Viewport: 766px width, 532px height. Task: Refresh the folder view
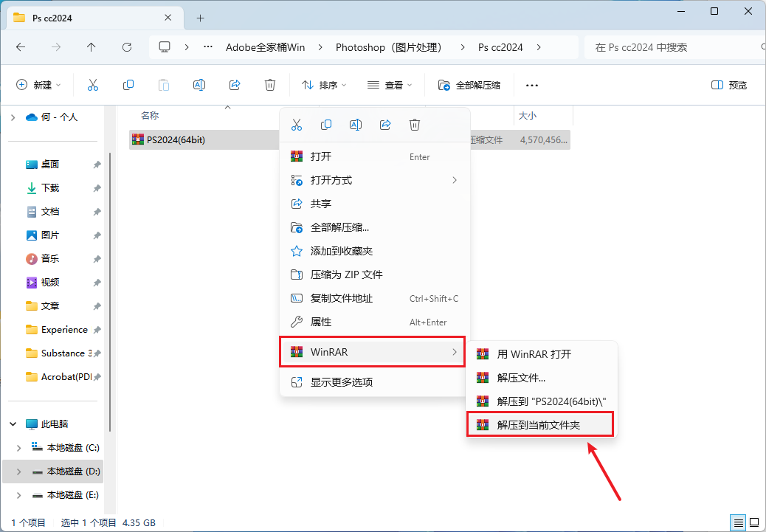click(x=127, y=47)
